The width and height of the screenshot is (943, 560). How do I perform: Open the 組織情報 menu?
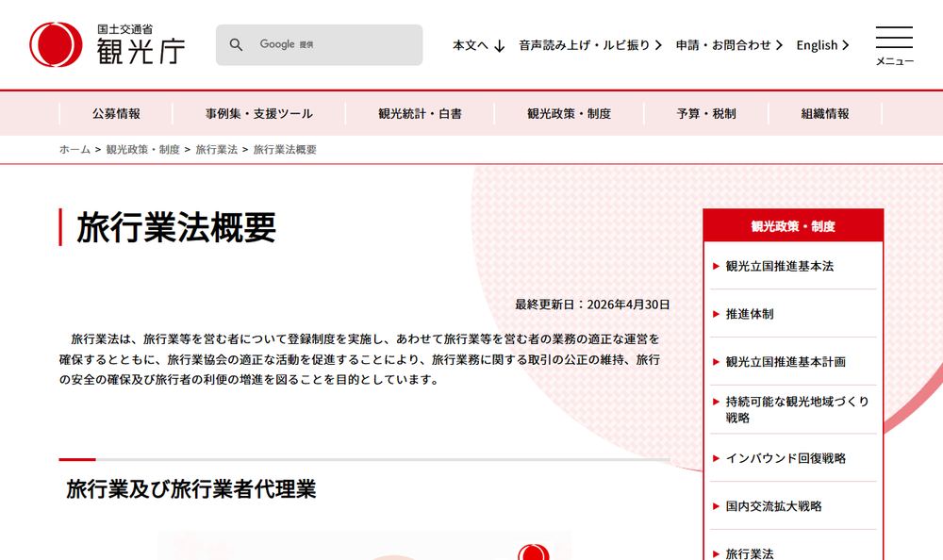point(825,114)
